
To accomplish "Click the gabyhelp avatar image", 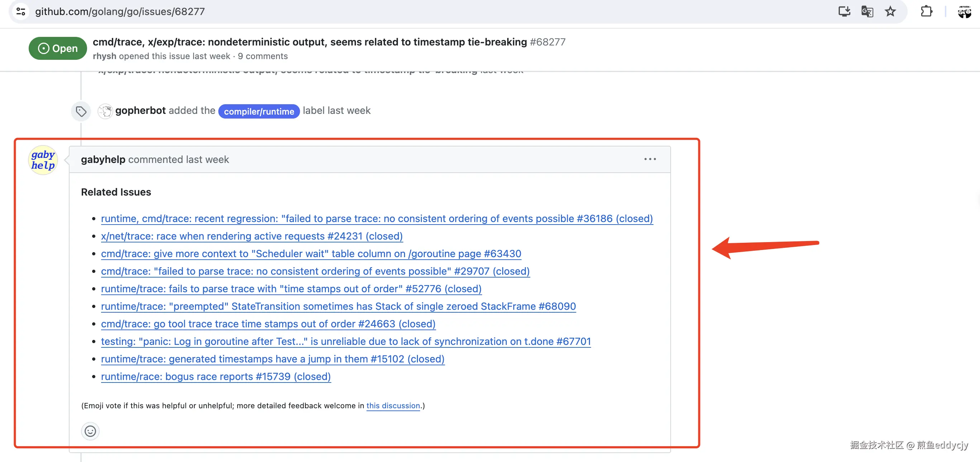I will point(43,160).
